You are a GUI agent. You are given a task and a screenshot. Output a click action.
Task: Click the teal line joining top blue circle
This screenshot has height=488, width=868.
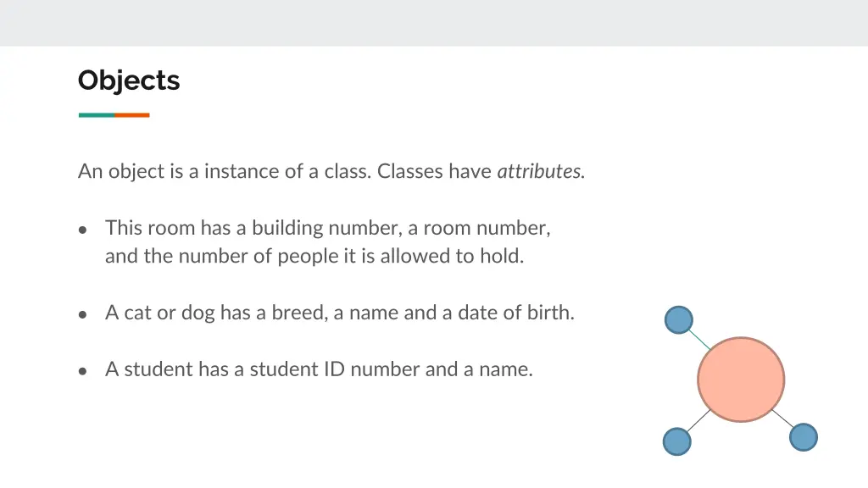[x=699, y=340]
